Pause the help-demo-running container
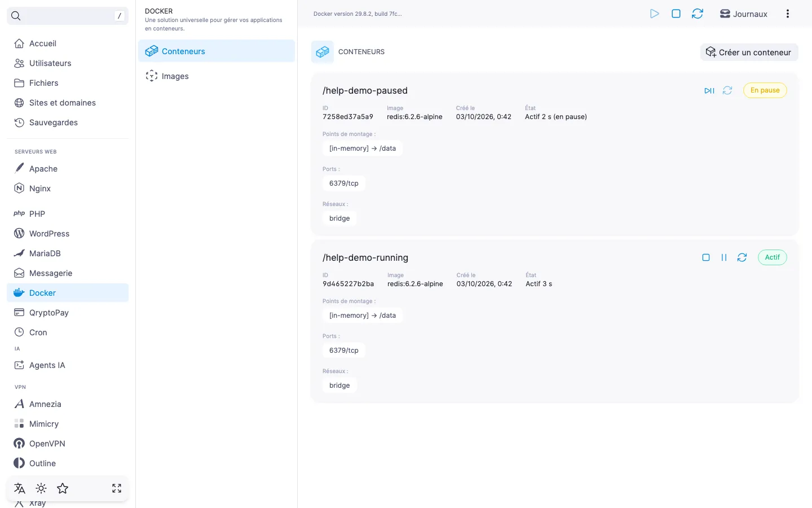Image resolution: width=812 pixels, height=508 pixels. click(x=724, y=257)
